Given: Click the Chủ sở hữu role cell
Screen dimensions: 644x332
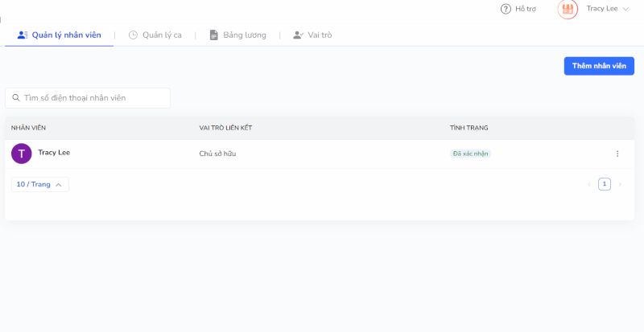Looking at the screenshot, I should [217, 154].
